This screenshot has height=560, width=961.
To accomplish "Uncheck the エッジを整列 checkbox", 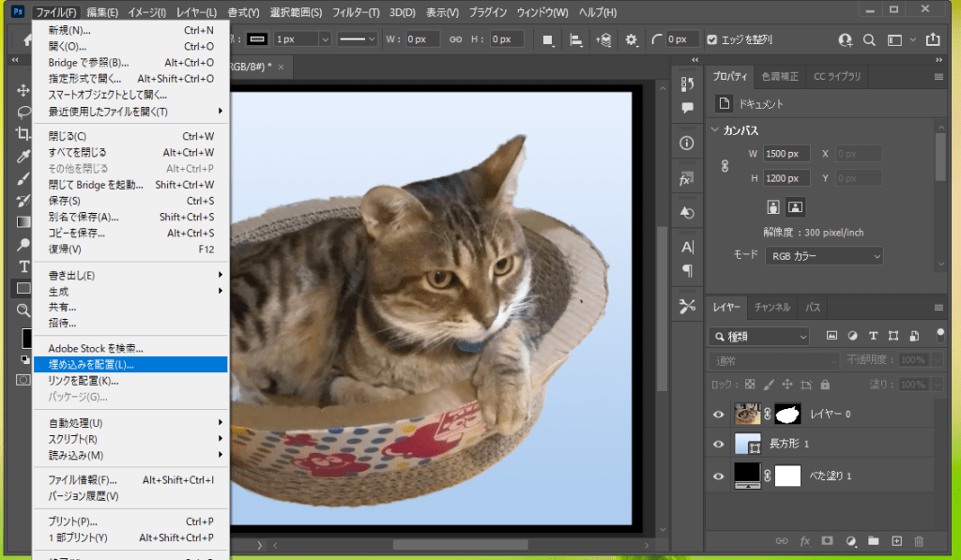I will coord(712,39).
